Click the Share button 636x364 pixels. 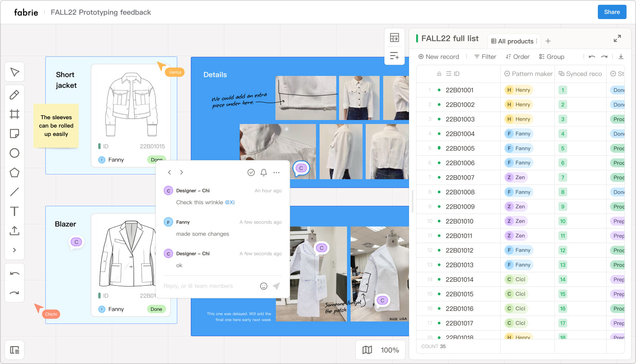click(612, 12)
